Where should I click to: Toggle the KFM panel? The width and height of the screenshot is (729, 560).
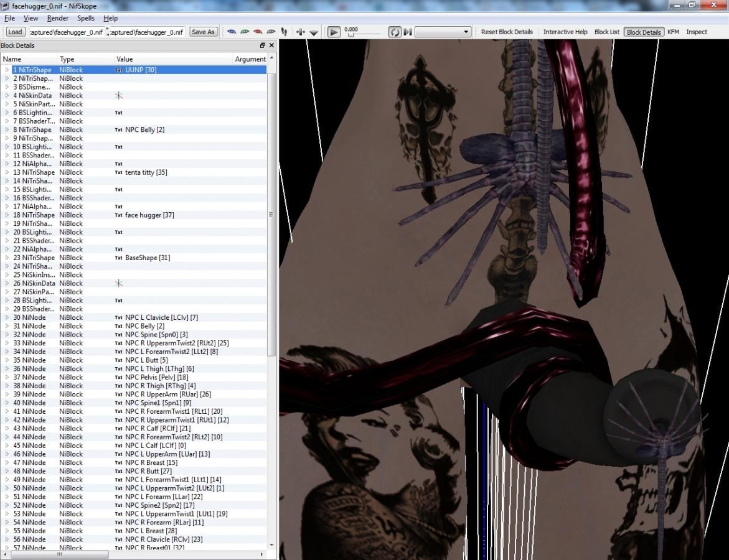tap(673, 32)
